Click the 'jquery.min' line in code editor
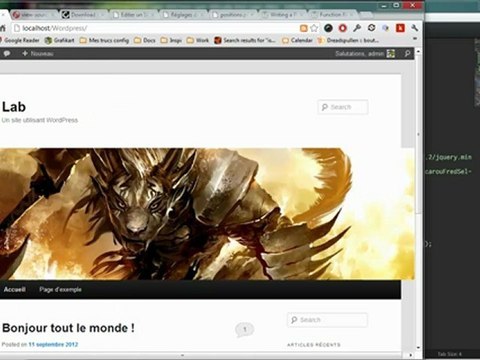The image size is (480, 360). coord(449,157)
